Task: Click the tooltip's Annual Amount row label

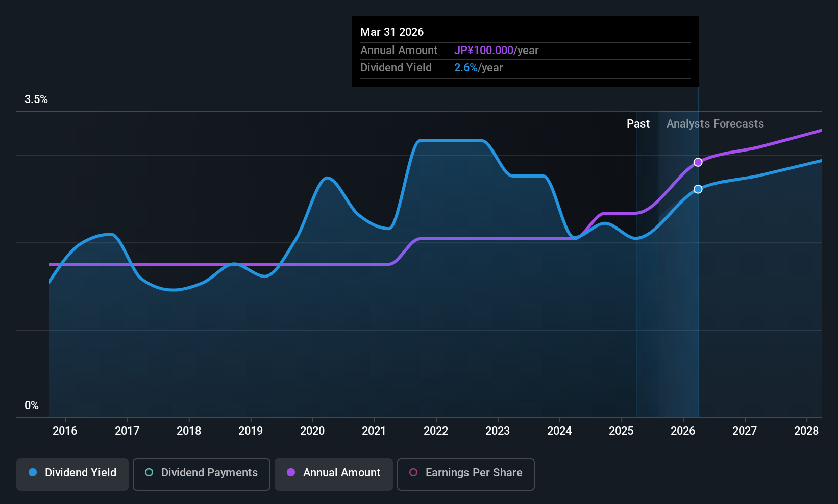Action: [399, 51]
